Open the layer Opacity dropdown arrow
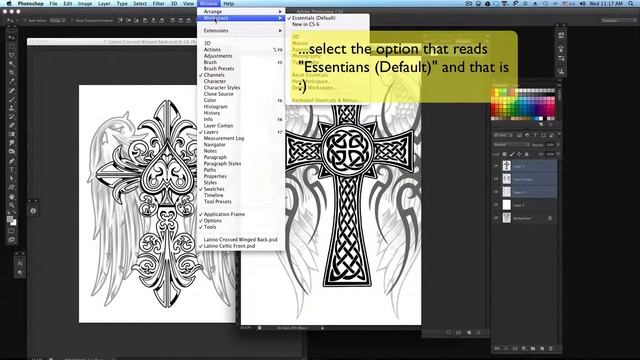This screenshot has height=360, width=640. [558, 144]
